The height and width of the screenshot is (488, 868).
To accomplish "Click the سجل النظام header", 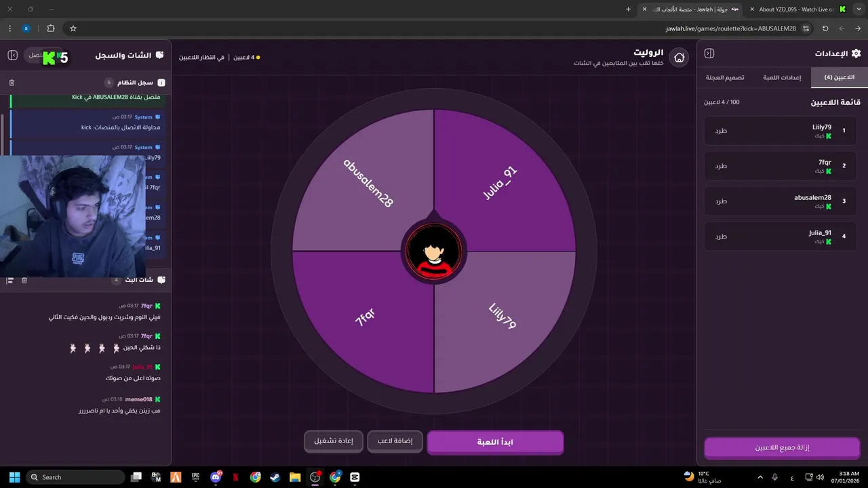I will tap(135, 83).
